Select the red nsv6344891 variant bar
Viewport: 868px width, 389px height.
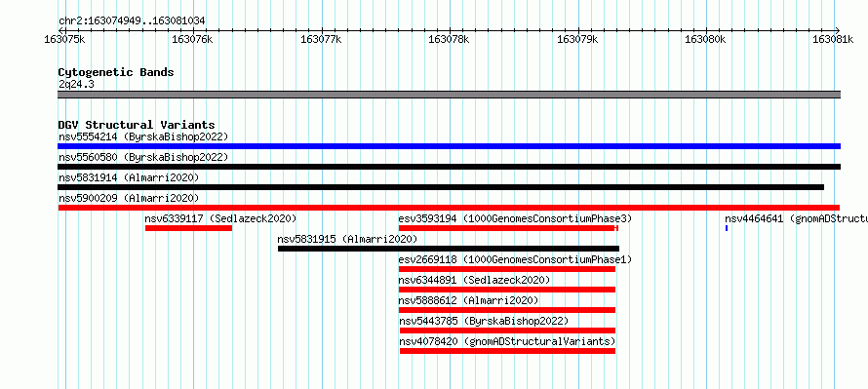[507, 290]
